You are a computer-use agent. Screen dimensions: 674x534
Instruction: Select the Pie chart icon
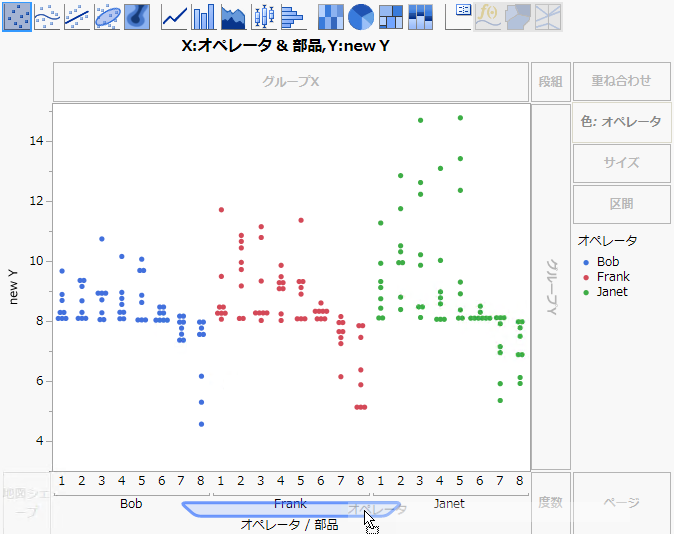coord(361,17)
